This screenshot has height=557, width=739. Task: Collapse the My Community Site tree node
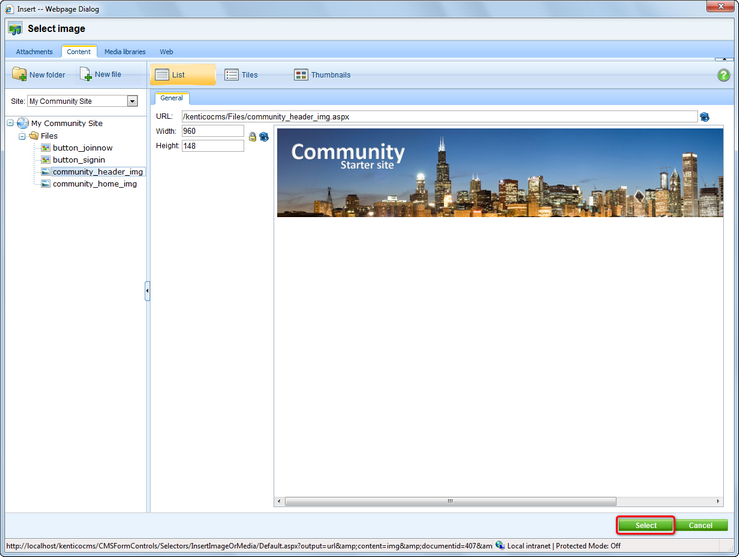tap(10, 123)
